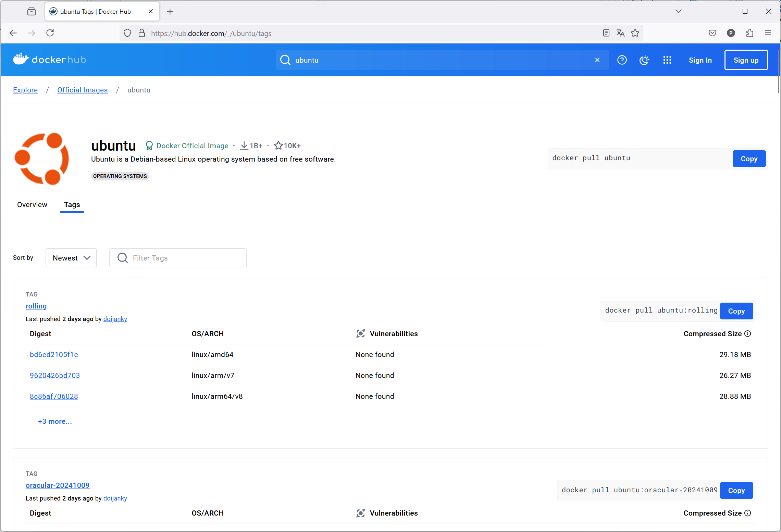Screen dimensions: 781x532
Task: Open the Official Images breadcrumb link
Action: [82, 90]
